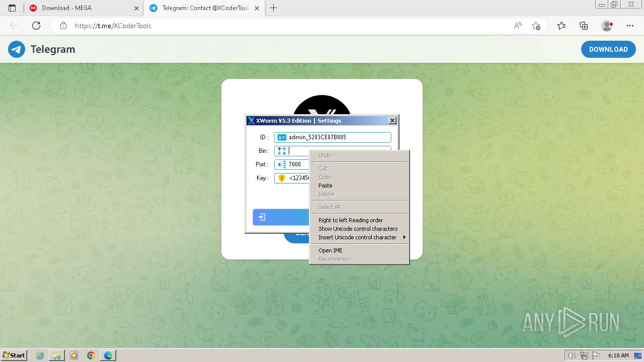Click the 6:18 AM system clock
Viewport: 644px width, 362px height.
[x=618, y=355]
